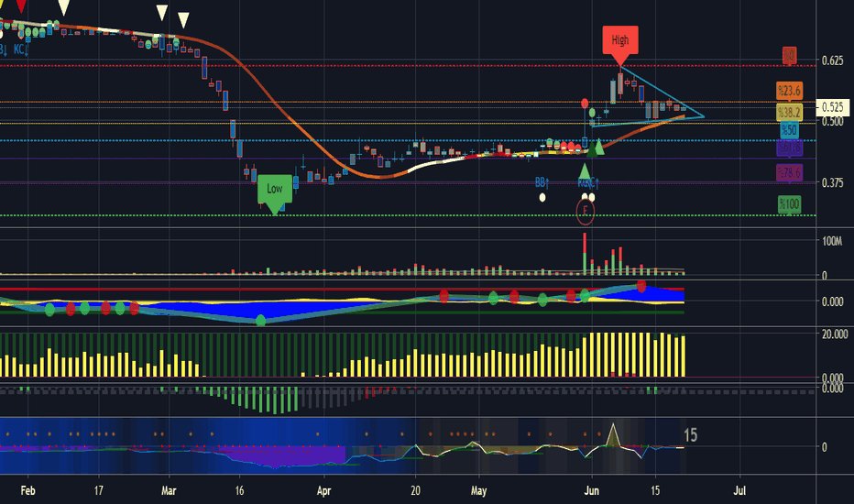This screenshot has width=854, height=504.
Task: Click the 100M volume axis value
Action: (832, 241)
